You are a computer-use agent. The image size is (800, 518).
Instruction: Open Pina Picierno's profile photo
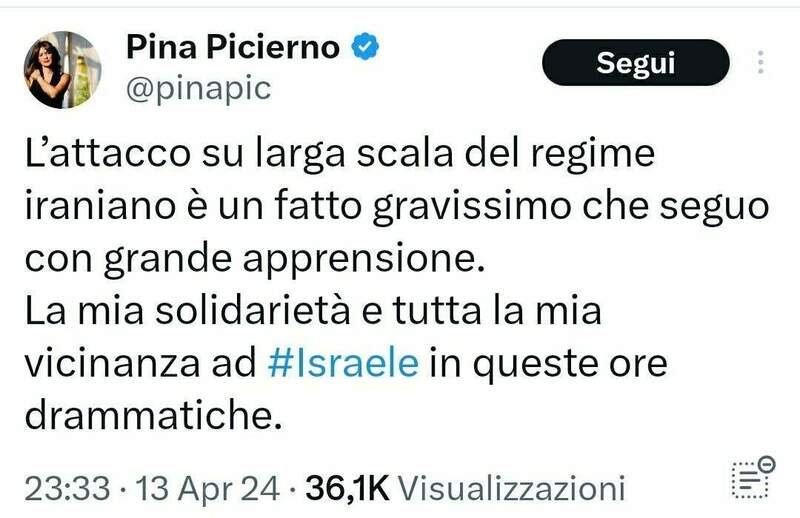pyautogui.click(x=62, y=69)
